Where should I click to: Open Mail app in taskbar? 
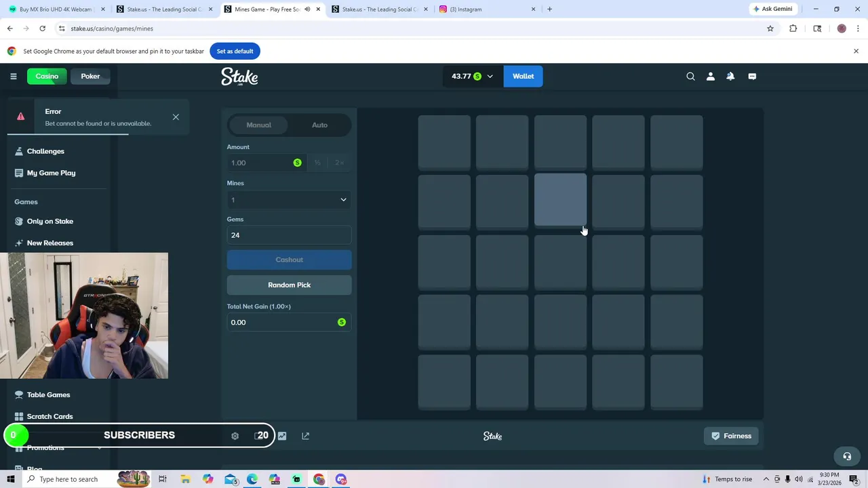point(231,479)
